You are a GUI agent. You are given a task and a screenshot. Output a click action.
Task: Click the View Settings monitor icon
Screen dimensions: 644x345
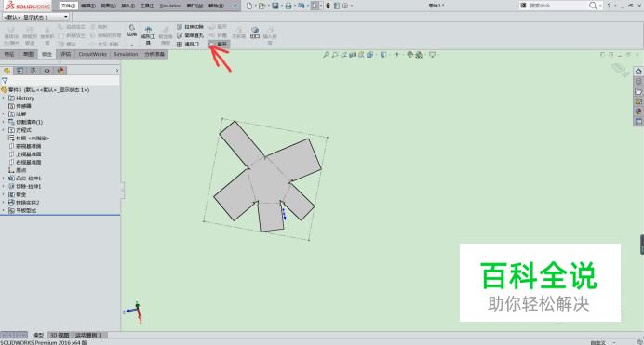pos(432,55)
